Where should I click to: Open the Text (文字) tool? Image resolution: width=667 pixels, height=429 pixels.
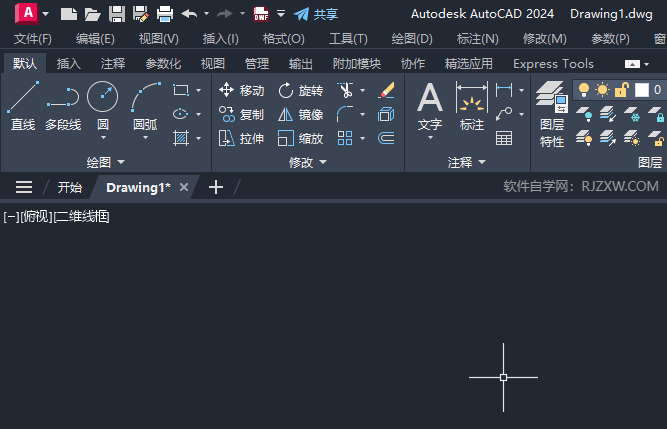(x=430, y=105)
